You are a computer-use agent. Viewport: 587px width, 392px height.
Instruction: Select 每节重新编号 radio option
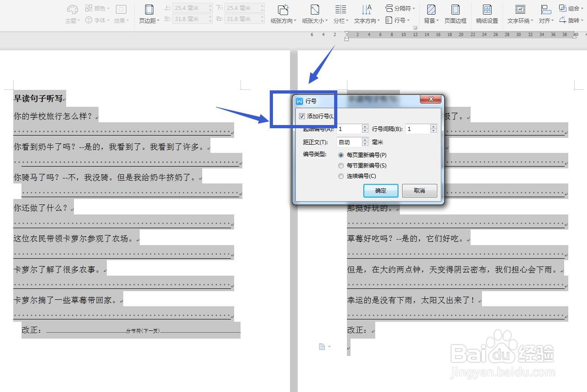341,166
